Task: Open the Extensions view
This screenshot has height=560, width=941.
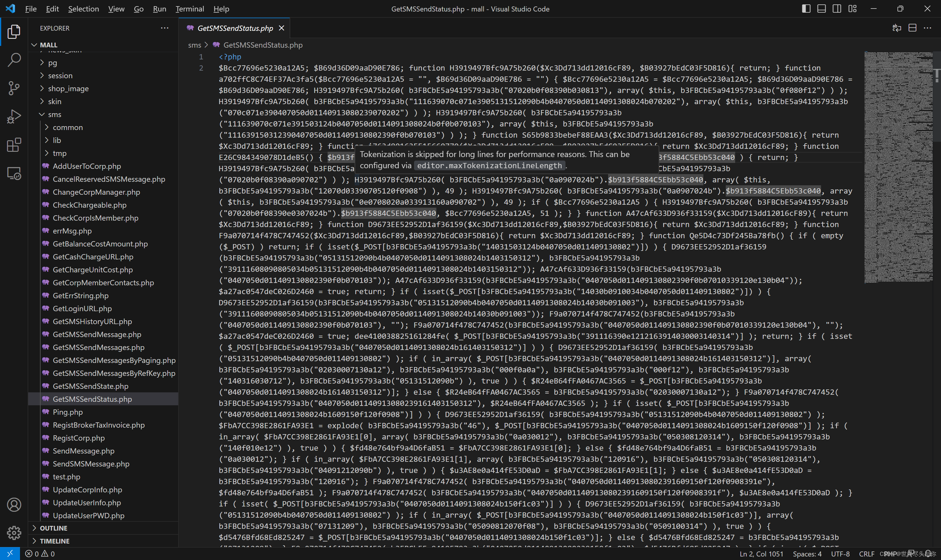Action: 14,145
